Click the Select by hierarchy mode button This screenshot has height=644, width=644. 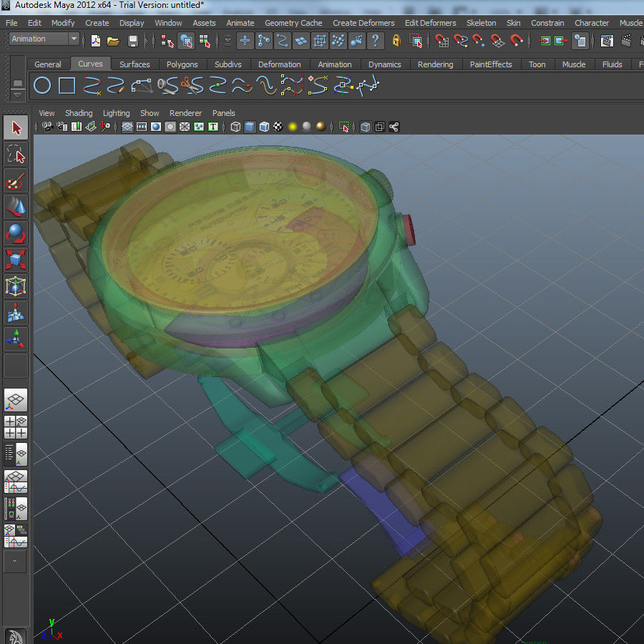pos(167,41)
